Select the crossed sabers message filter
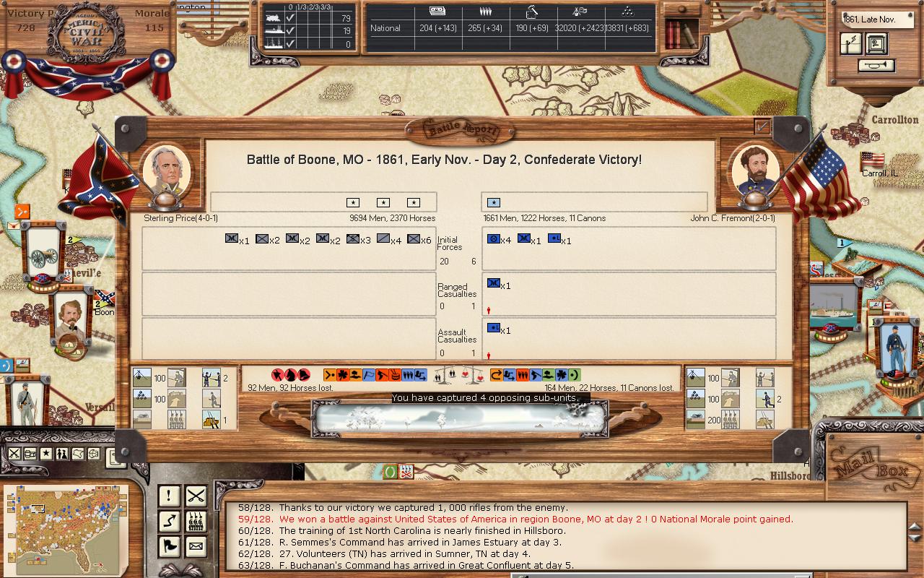This screenshot has height=578, width=924. (196, 496)
